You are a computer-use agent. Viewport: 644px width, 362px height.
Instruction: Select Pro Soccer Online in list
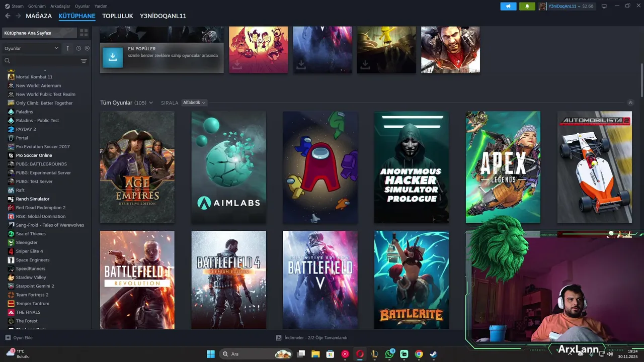pos(34,155)
